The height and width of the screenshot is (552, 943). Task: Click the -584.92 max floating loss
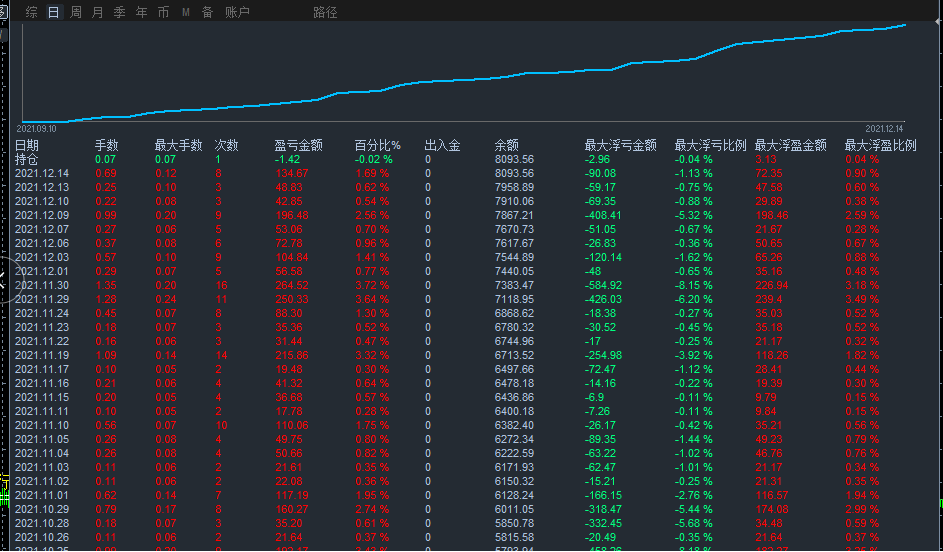[603, 285]
